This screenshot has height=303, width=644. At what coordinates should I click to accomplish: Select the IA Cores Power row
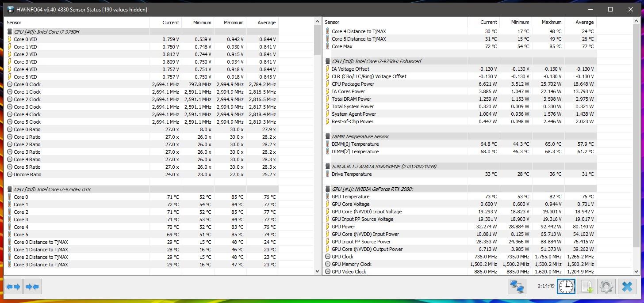click(460, 91)
